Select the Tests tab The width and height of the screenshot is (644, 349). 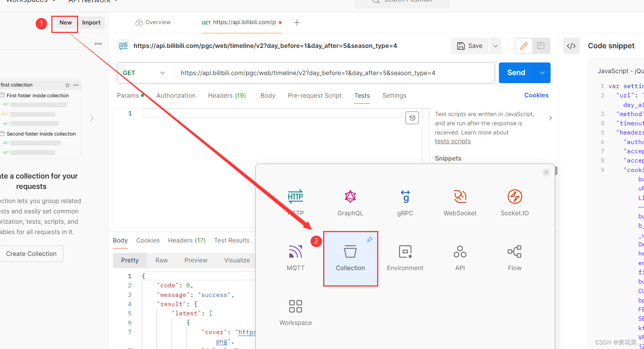(362, 95)
